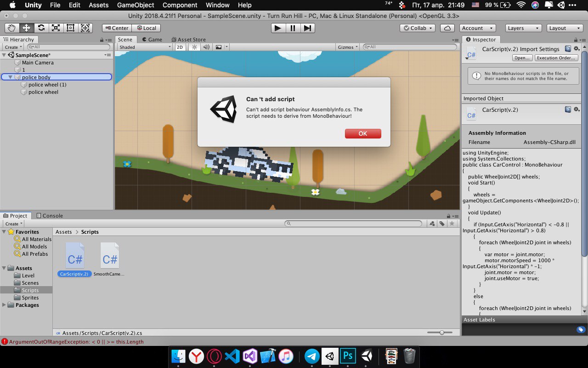The image size is (588, 368).
Task: Open the Window menu
Action: pos(218,5)
